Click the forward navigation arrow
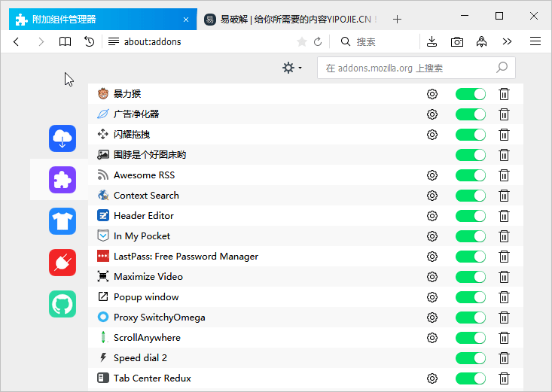The width and height of the screenshot is (552, 392). point(41,41)
